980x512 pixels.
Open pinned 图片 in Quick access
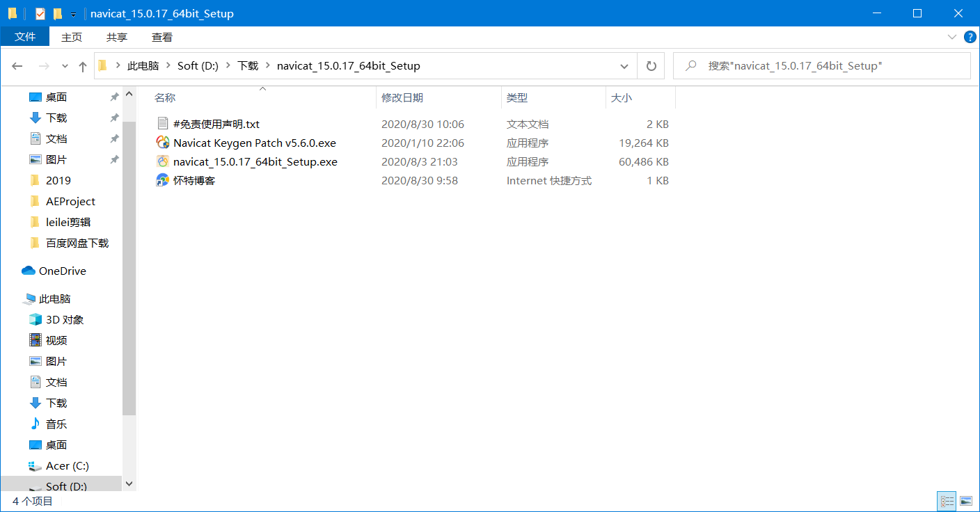[x=56, y=159]
